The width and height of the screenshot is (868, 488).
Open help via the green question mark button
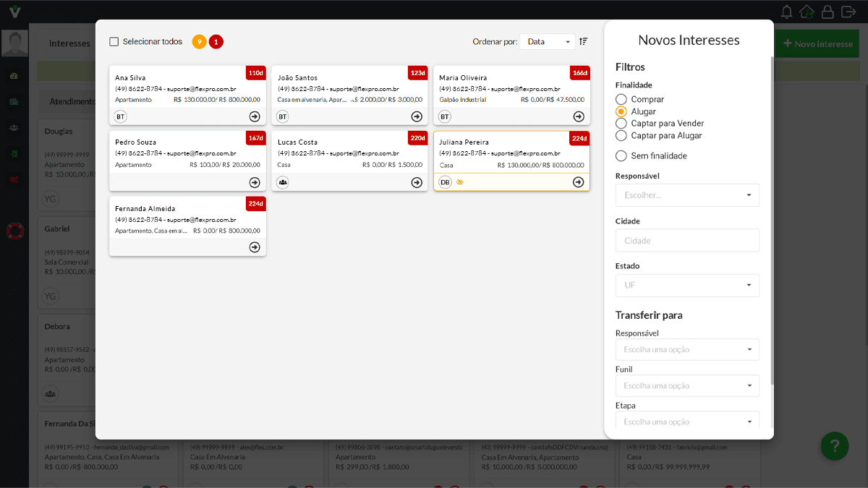point(835,446)
